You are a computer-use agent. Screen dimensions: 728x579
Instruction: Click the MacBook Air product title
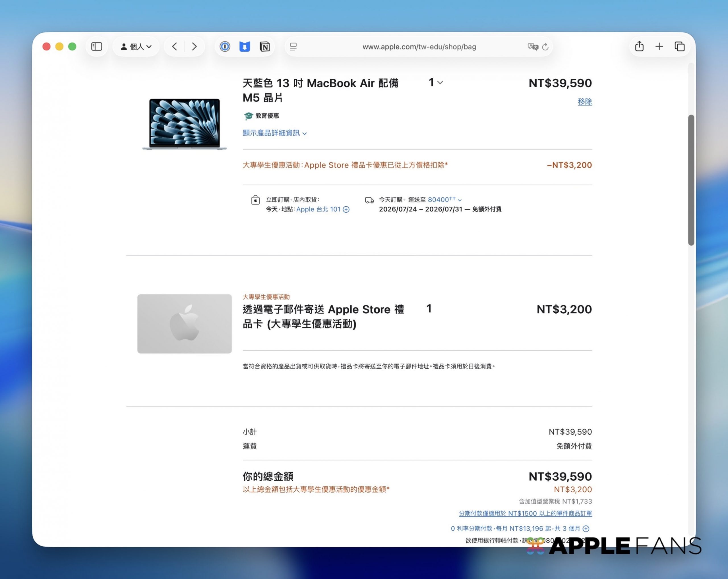pos(321,90)
